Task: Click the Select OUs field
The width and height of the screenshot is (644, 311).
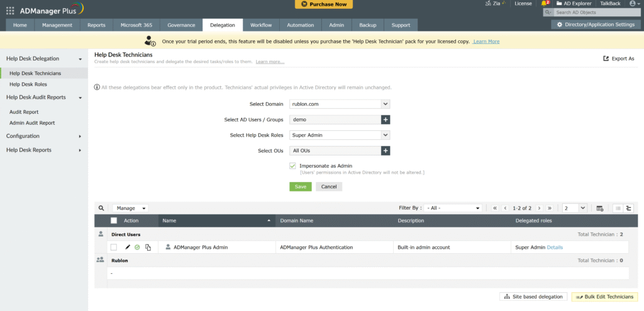Action: [x=335, y=151]
